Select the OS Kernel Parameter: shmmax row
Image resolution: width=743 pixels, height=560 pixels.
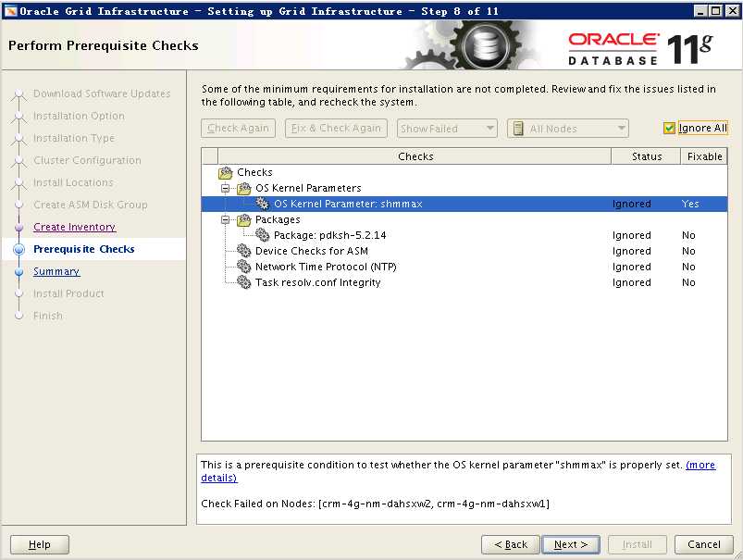tap(464, 204)
